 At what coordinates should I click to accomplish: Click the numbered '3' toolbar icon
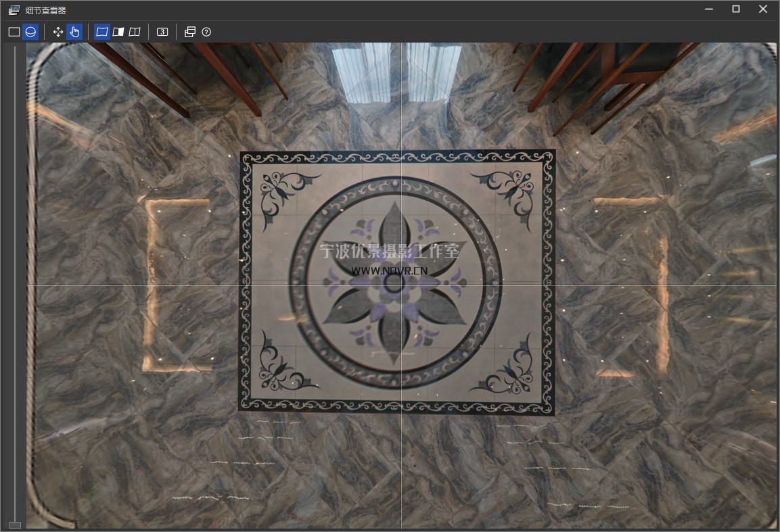(x=162, y=32)
